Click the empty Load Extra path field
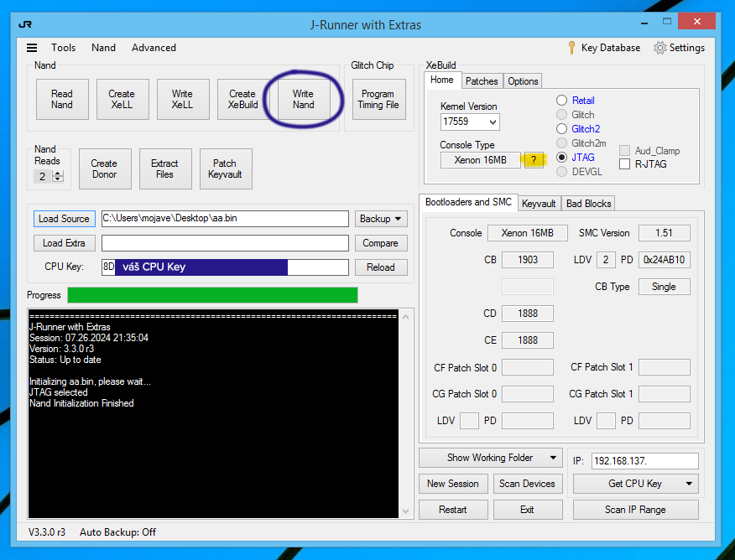Viewport: 735px width, 560px height. (225, 243)
